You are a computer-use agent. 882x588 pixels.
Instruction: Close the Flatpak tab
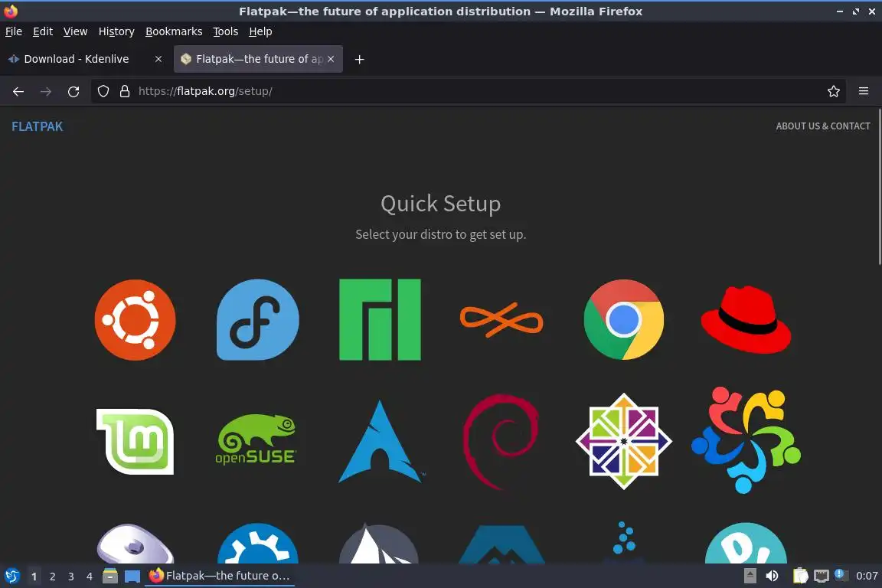pos(331,59)
